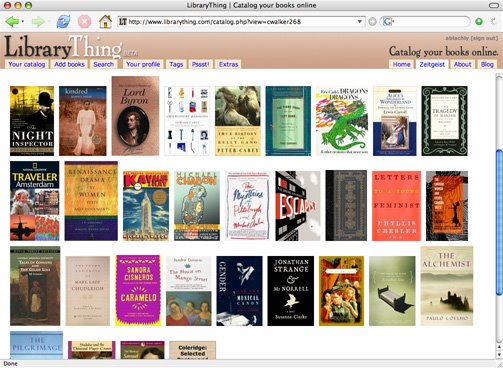Click the green go button beside the search box
Screen dimensions: 503x368
pyautogui.click(x=479, y=22)
